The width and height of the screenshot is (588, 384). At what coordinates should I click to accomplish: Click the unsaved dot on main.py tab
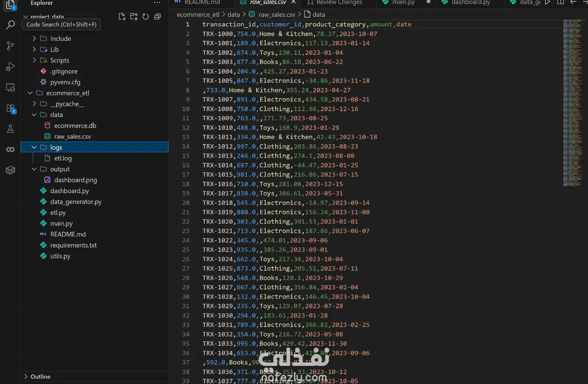(x=428, y=2)
